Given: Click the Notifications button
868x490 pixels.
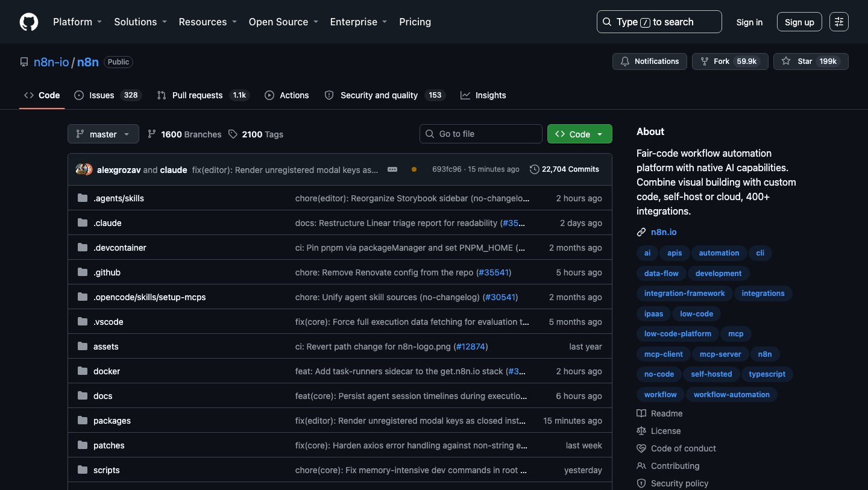Looking at the screenshot, I should pyautogui.click(x=650, y=61).
